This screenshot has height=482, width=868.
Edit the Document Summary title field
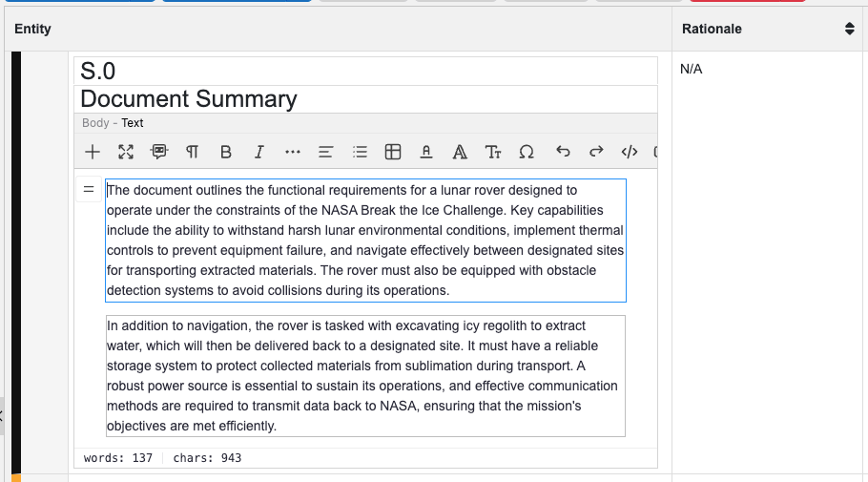click(365, 99)
